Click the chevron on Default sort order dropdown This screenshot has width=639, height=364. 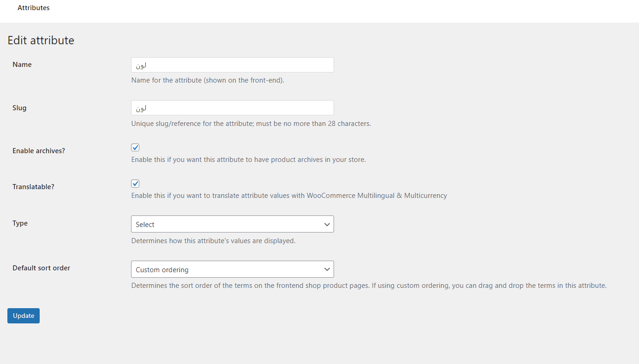click(327, 269)
